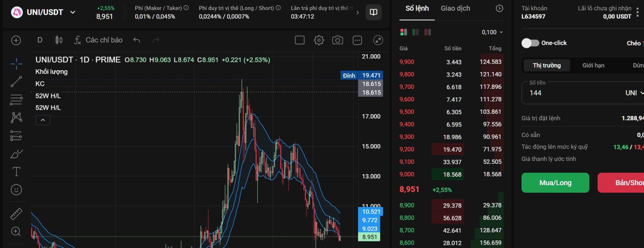The width and height of the screenshot is (644, 248).
Task: Change the chart interval D
Action: point(40,40)
